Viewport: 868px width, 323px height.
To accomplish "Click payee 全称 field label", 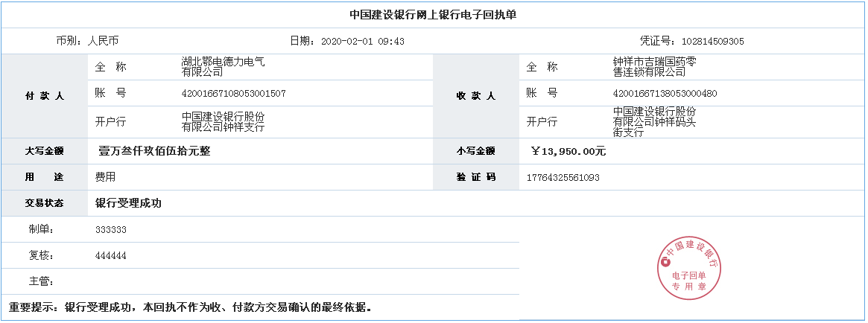I will (542, 67).
